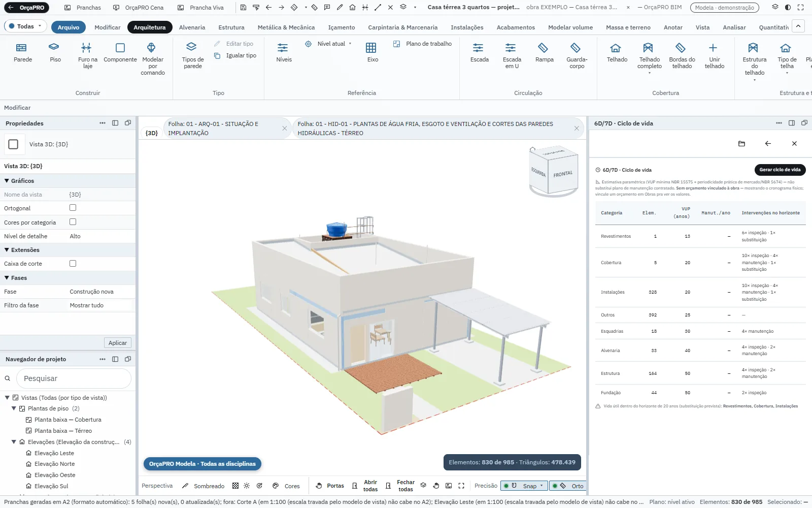The width and height of the screenshot is (812, 508).
Task: Open the Cores color palette control
Action: (286, 486)
